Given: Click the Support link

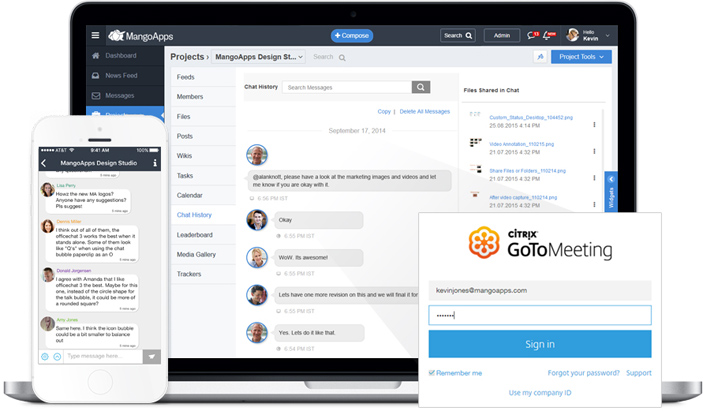Looking at the screenshot, I should tap(639, 373).
